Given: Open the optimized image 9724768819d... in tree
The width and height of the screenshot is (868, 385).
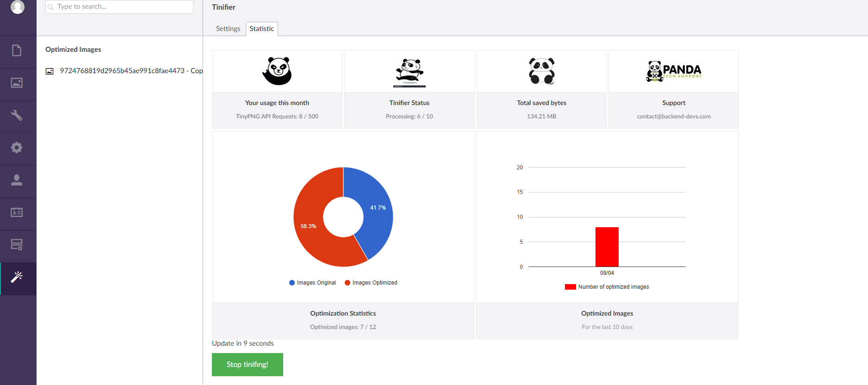Looking at the screenshot, I should coord(131,71).
